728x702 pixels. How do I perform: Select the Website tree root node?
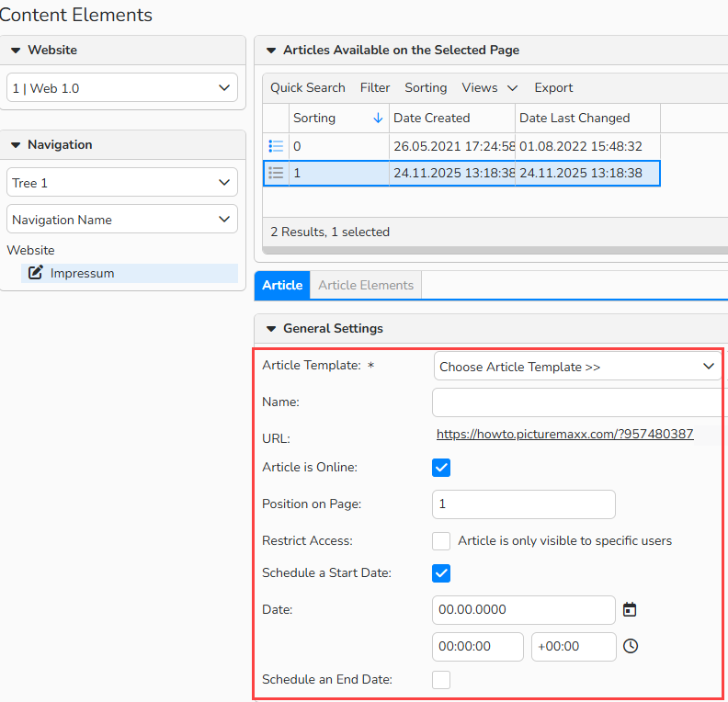tap(30, 250)
